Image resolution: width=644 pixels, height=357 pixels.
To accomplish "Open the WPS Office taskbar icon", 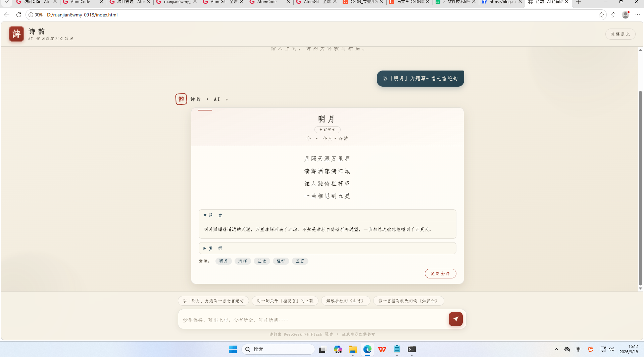I will [382, 349].
